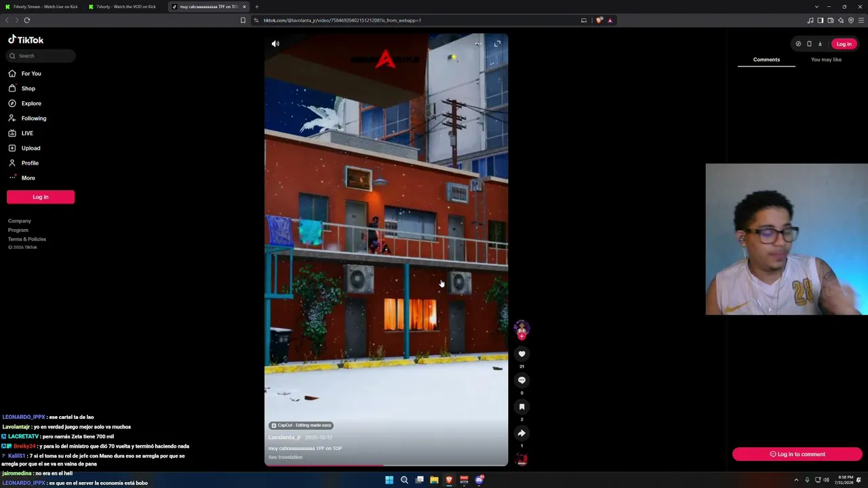Open the download desktop app icon
Screen dimensions: 868x488
[820, 44]
